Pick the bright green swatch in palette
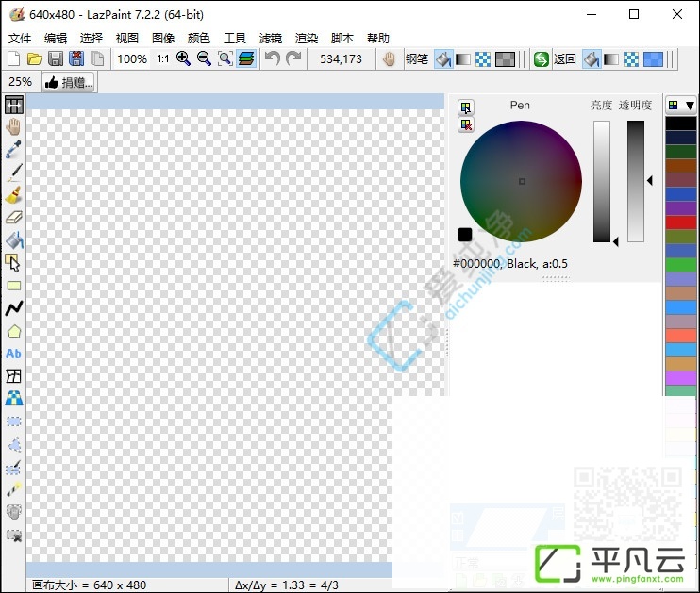 pos(681,265)
